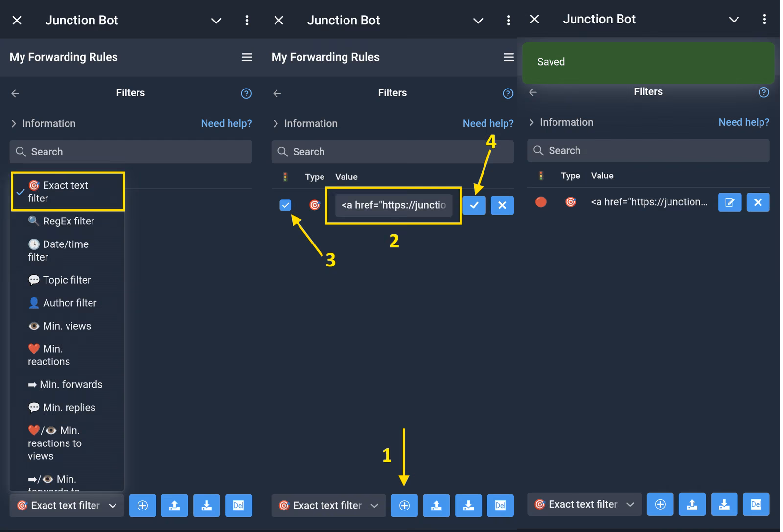This screenshot has width=783, height=532.
Task: Expand Information section in the left panel
Action: point(44,123)
